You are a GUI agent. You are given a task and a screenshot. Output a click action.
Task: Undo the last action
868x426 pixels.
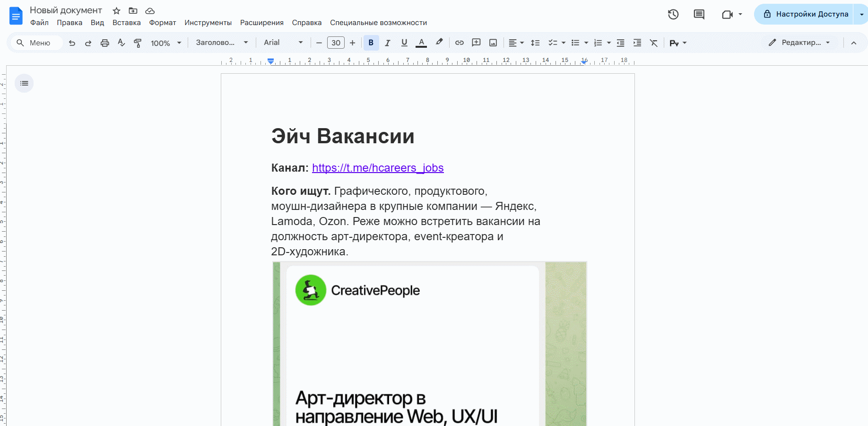[72, 43]
